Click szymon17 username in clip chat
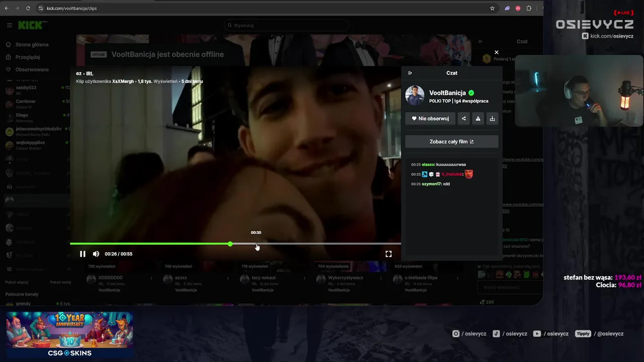The image size is (644, 362). (x=431, y=184)
